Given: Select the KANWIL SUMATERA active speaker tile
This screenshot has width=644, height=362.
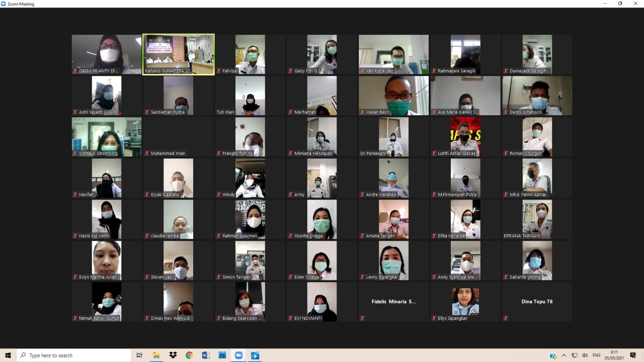Looking at the screenshot, I should point(179,54).
